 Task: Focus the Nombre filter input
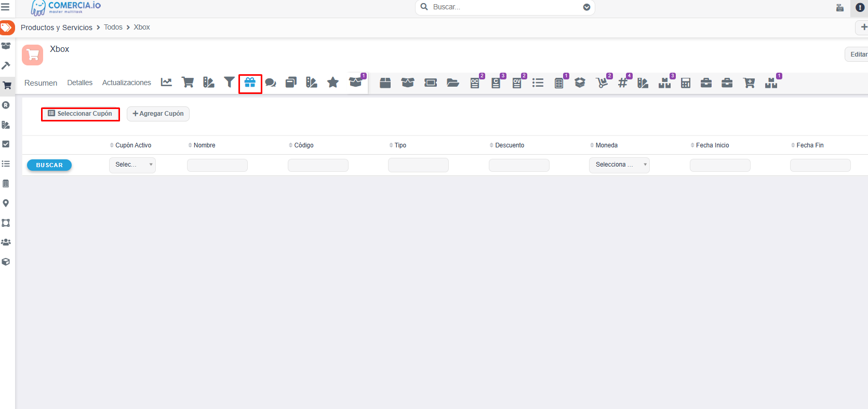(x=217, y=165)
